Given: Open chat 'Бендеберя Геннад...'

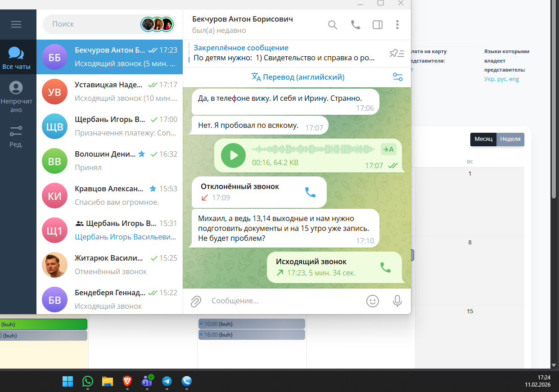Looking at the screenshot, I should pyautogui.click(x=109, y=299).
